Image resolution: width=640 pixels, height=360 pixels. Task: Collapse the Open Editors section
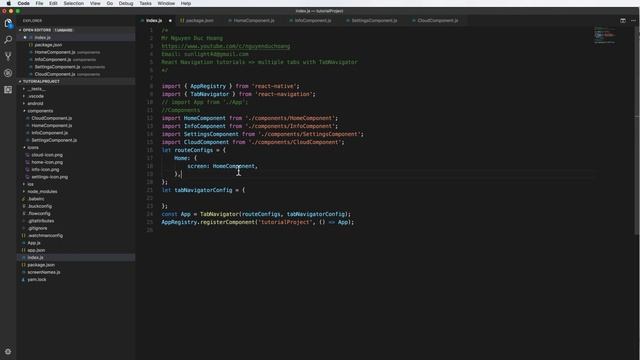[20, 30]
